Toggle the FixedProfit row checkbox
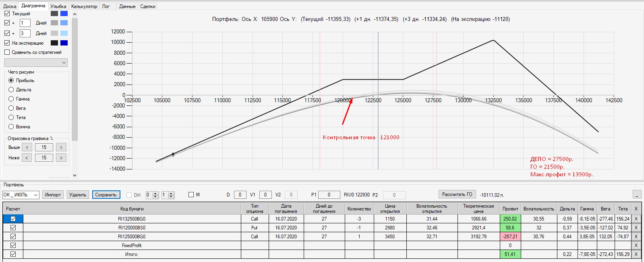The height and width of the screenshot is (262, 644). [x=13, y=245]
